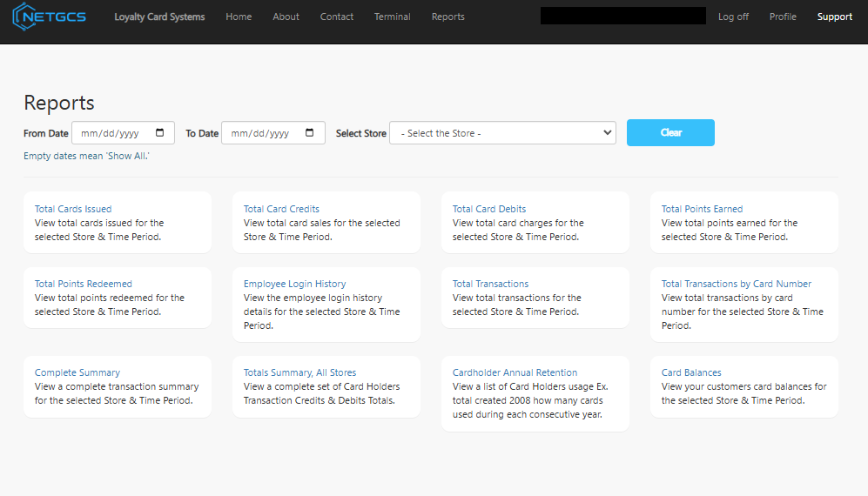Open the Home menu item
The width and height of the screenshot is (868, 496).
pos(239,17)
